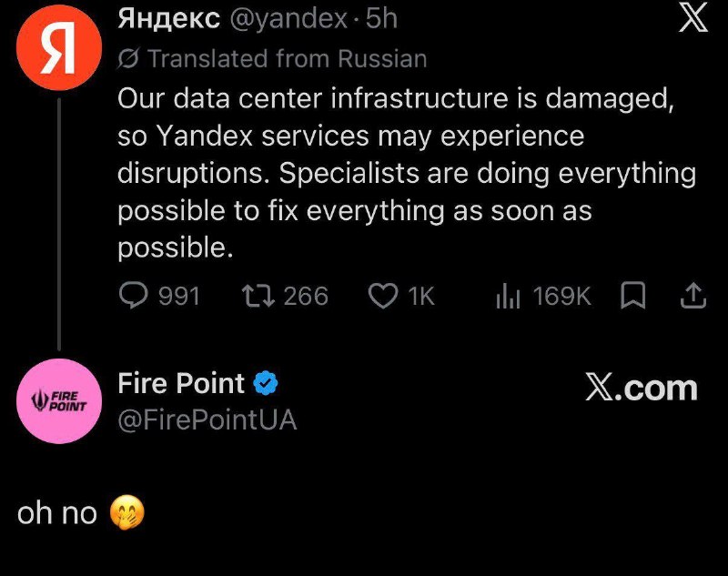Click the X.com label near Fire Point

pyautogui.click(x=642, y=387)
